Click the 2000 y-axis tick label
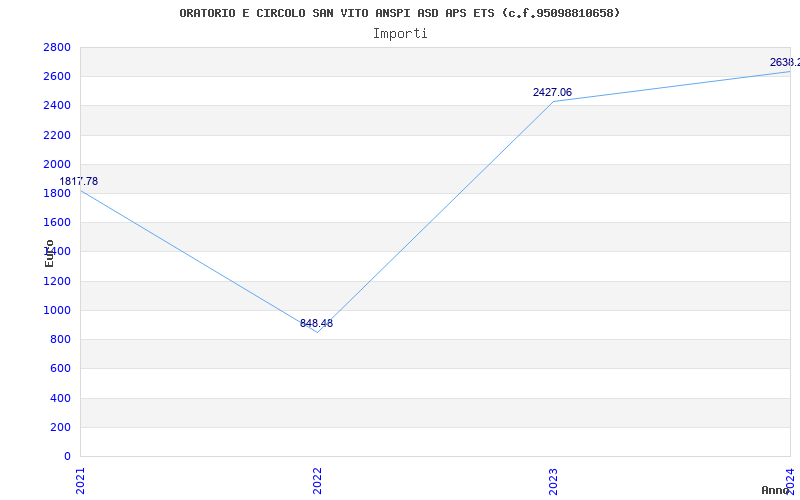 pos(57,165)
